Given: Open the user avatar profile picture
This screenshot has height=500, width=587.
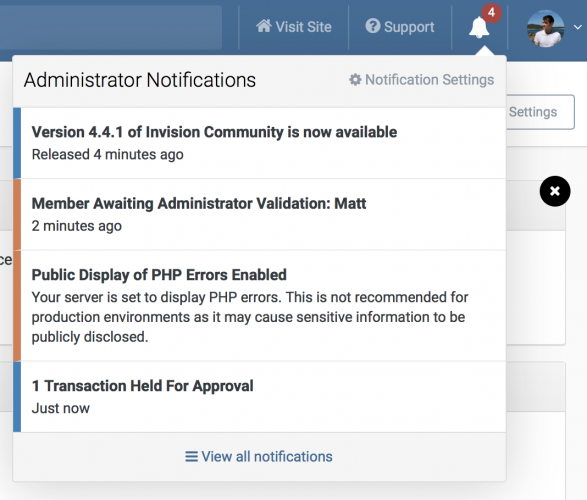Looking at the screenshot, I should click(545, 28).
